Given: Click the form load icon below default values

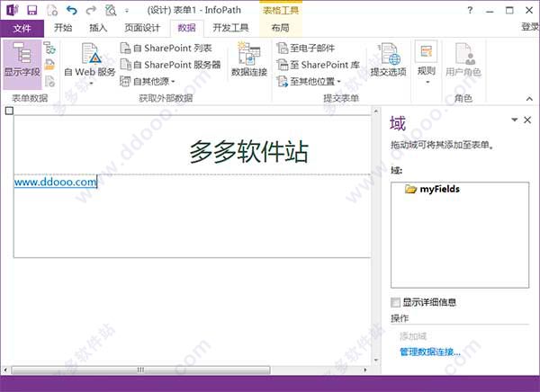Looking at the screenshot, I should pos(49,81).
